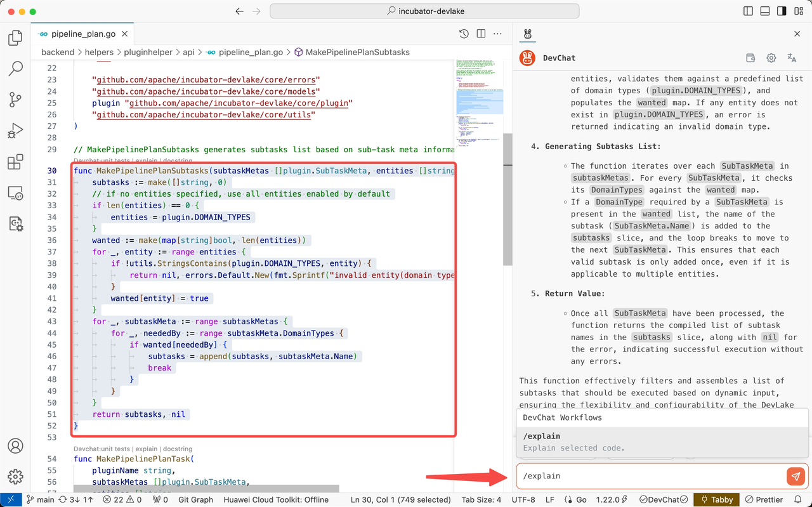Split the editor to the right

pyautogui.click(x=481, y=34)
